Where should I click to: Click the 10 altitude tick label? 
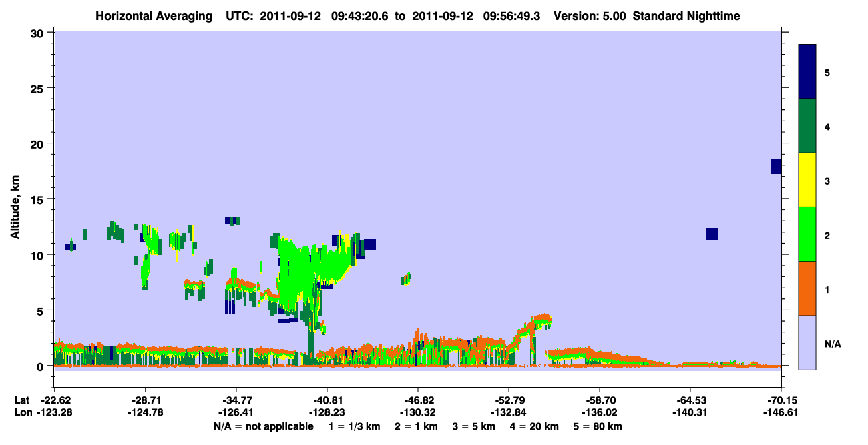pos(39,255)
